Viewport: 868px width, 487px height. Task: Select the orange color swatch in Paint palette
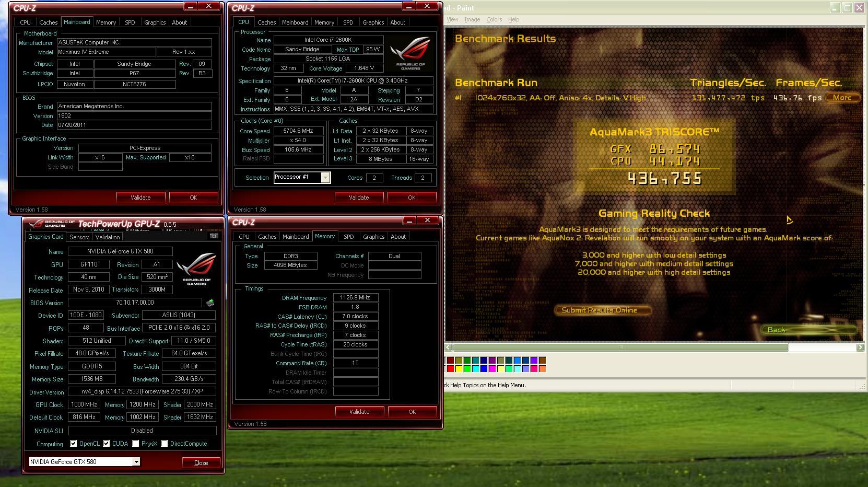point(542,369)
